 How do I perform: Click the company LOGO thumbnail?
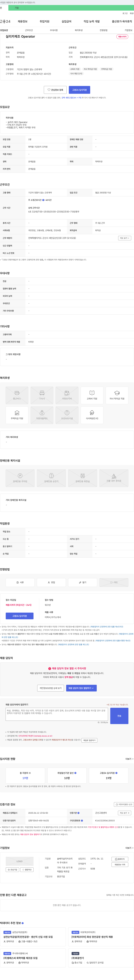click(19, 861)
